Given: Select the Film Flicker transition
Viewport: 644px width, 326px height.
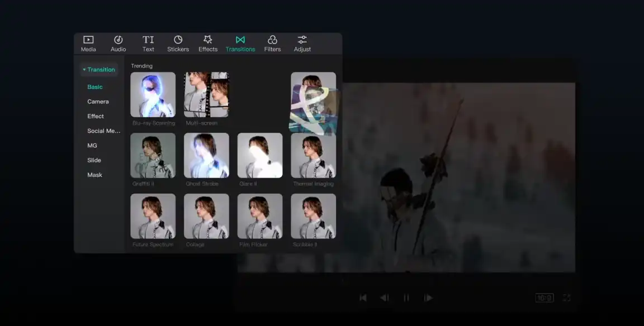Looking at the screenshot, I should tap(260, 216).
